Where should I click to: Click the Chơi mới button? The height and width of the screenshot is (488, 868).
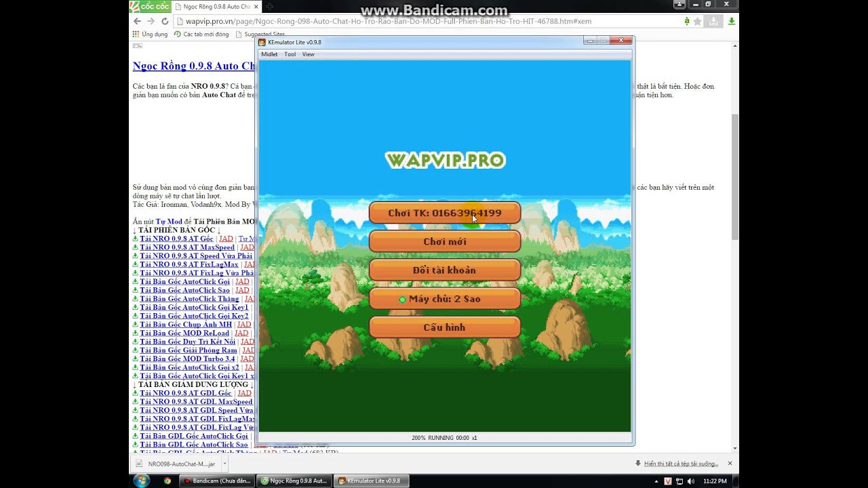click(445, 241)
